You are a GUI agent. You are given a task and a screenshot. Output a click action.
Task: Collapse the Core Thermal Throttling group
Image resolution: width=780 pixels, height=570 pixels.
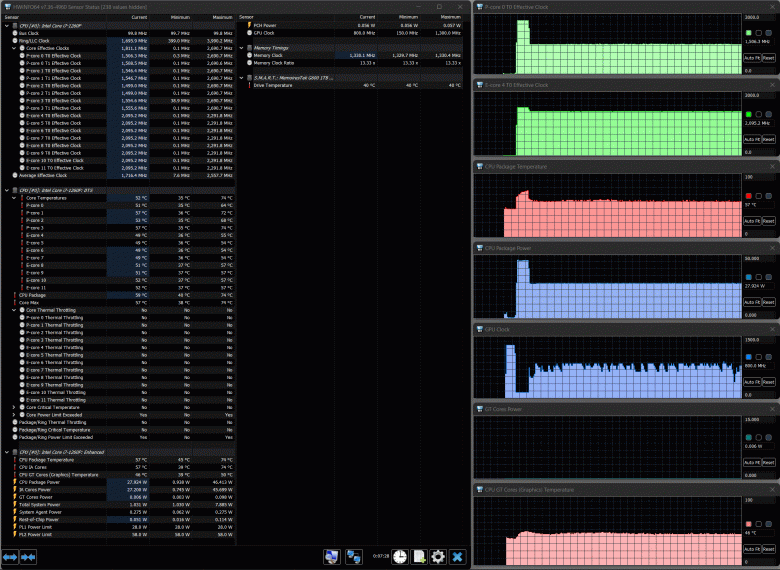tap(14, 310)
